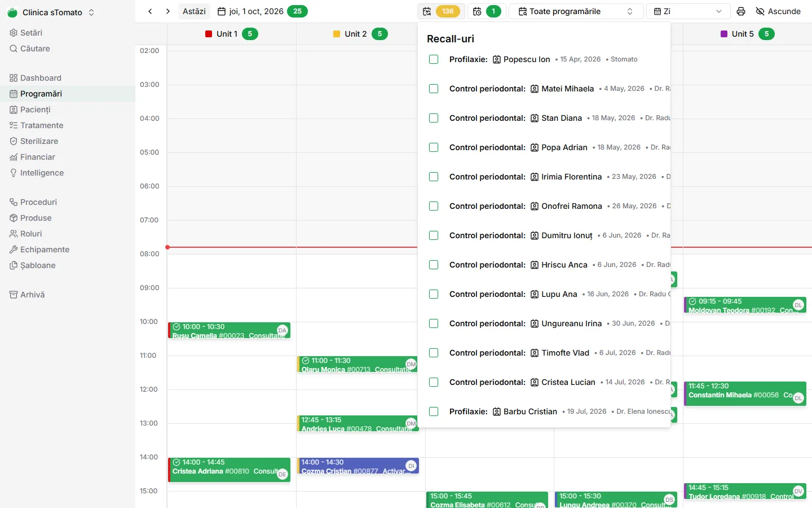Open Cozma Cristian 14:00 appointment

click(358, 466)
